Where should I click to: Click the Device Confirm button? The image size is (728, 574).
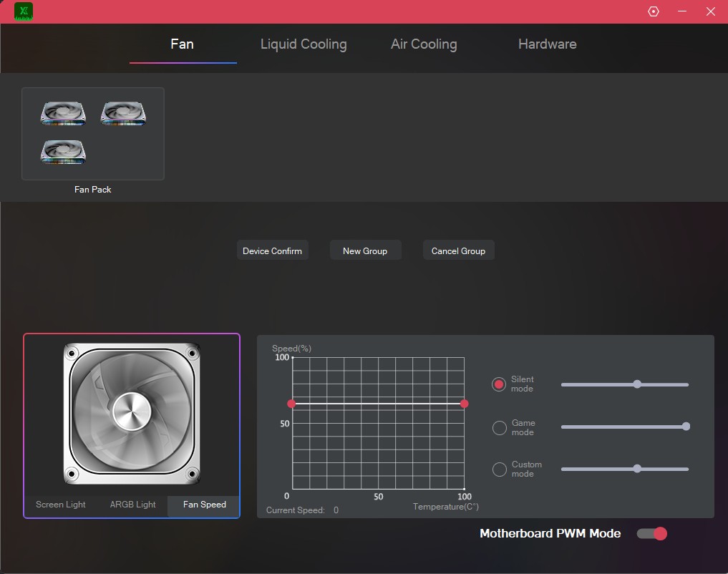(273, 250)
